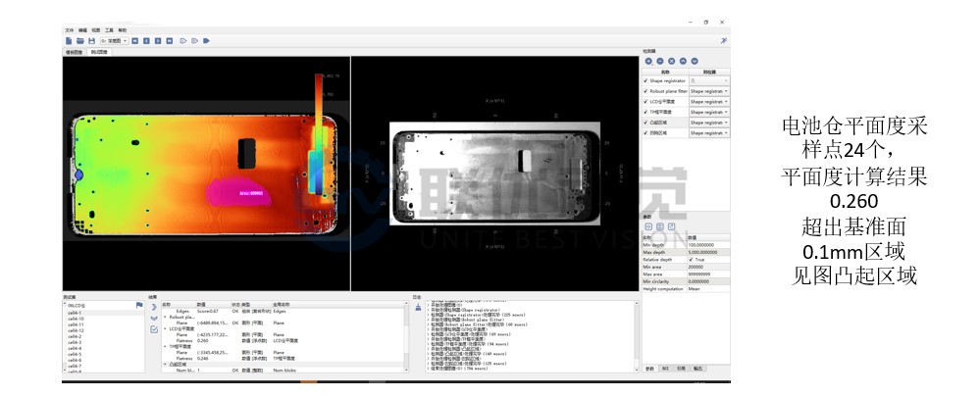The width and height of the screenshot is (980, 398).
Task: Toggle the Relative depth True checkbox
Action: 691,259
